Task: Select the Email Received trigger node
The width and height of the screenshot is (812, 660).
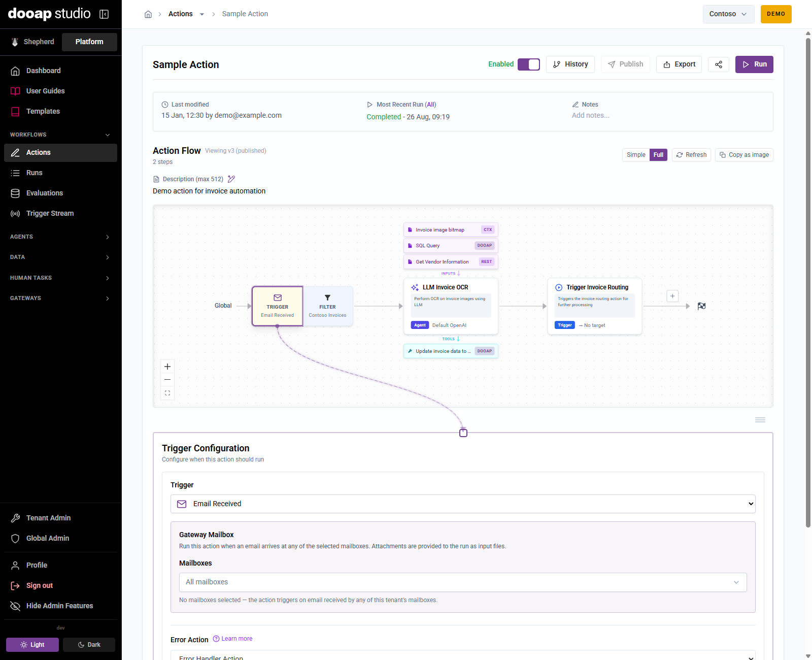Action: [x=278, y=306]
